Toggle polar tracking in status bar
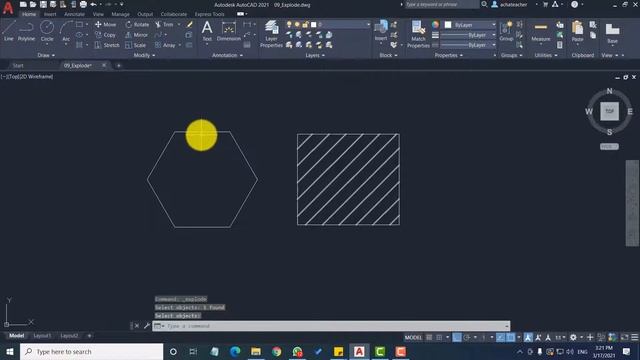Screen dimensions: 640x360 (x=467, y=338)
